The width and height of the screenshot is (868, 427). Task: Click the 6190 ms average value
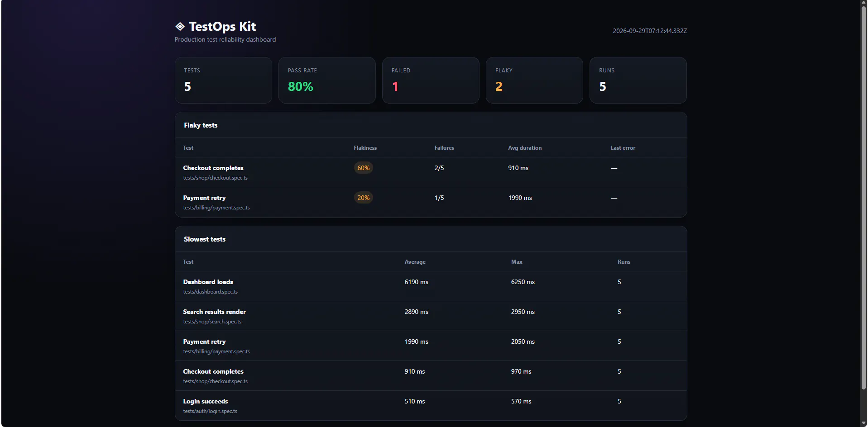coord(417,282)
